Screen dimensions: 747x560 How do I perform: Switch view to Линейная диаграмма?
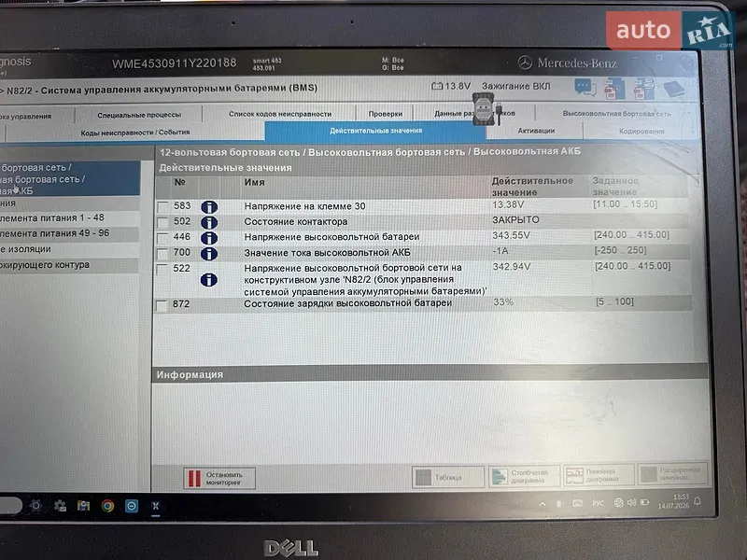[599, 475]
